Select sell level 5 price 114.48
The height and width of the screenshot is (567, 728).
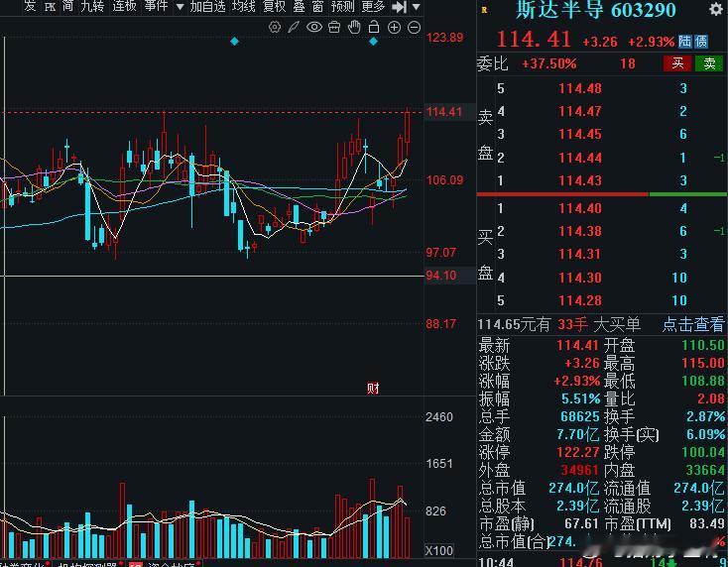580,88
